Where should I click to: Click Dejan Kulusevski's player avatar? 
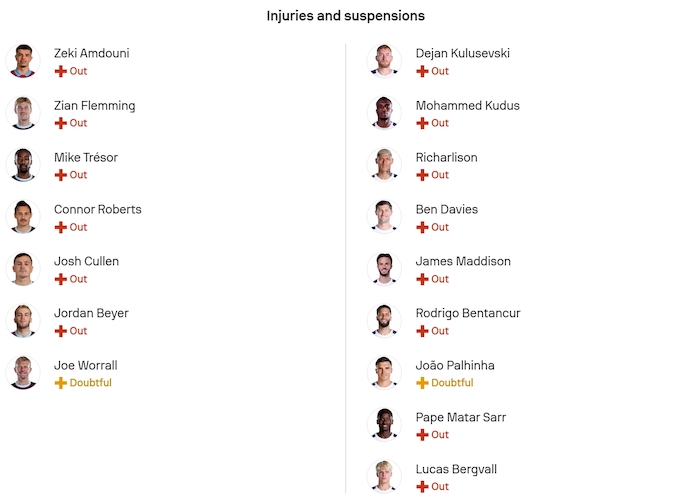click(x=384, y=61)
